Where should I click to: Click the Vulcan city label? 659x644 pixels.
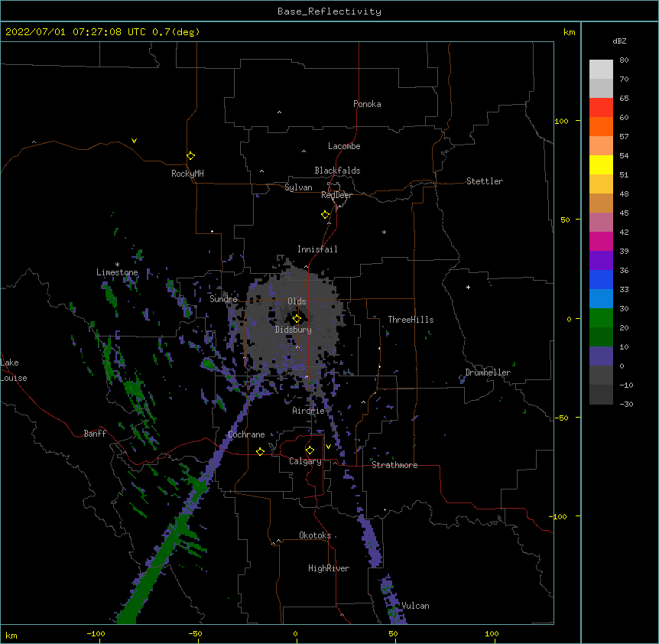point(415,606)
